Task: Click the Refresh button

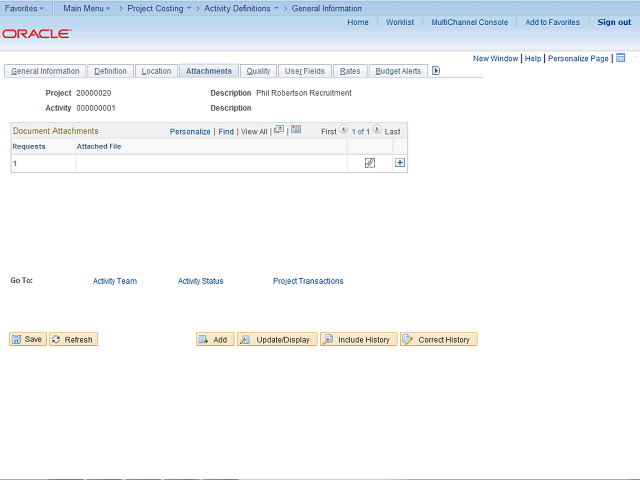Action: pyautogui.click(x=73, y=339)
